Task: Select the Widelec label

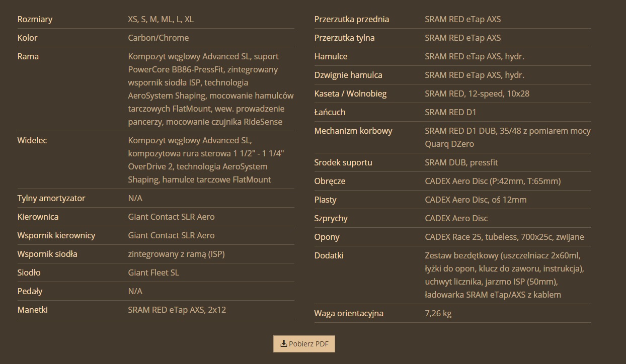Action: point(32,140)
